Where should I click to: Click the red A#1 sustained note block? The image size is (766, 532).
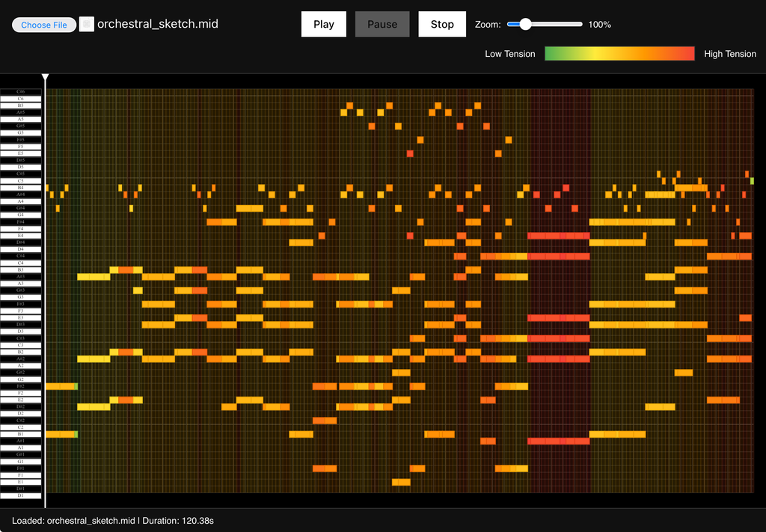click(x=558, y=441)
